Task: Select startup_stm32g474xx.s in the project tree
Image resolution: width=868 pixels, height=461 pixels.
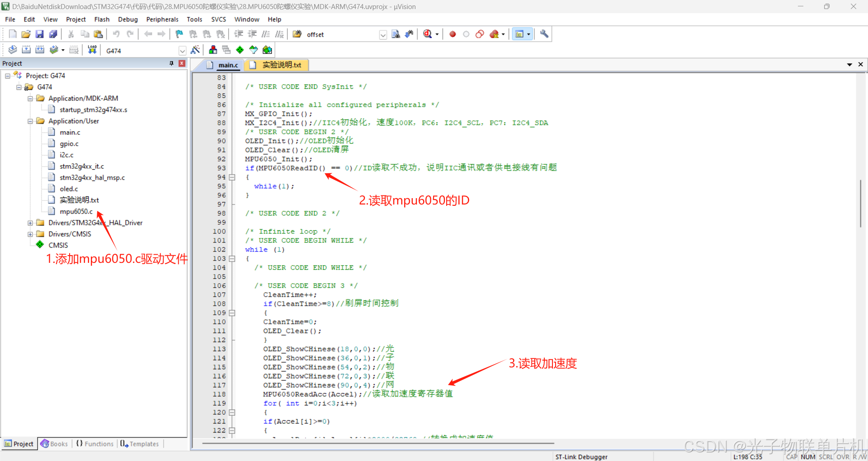Action: point(94,109)
